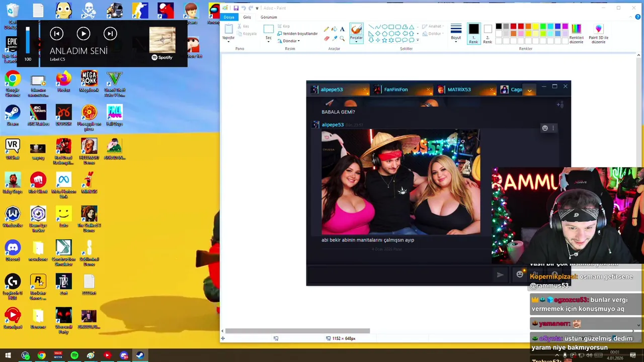
Task: Click the Yapıştır paste icon
Action: (x=228, y=29)
